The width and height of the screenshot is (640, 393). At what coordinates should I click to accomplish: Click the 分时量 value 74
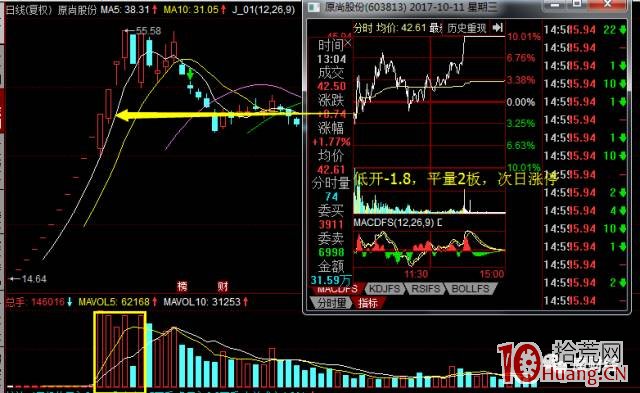(331, 197)
